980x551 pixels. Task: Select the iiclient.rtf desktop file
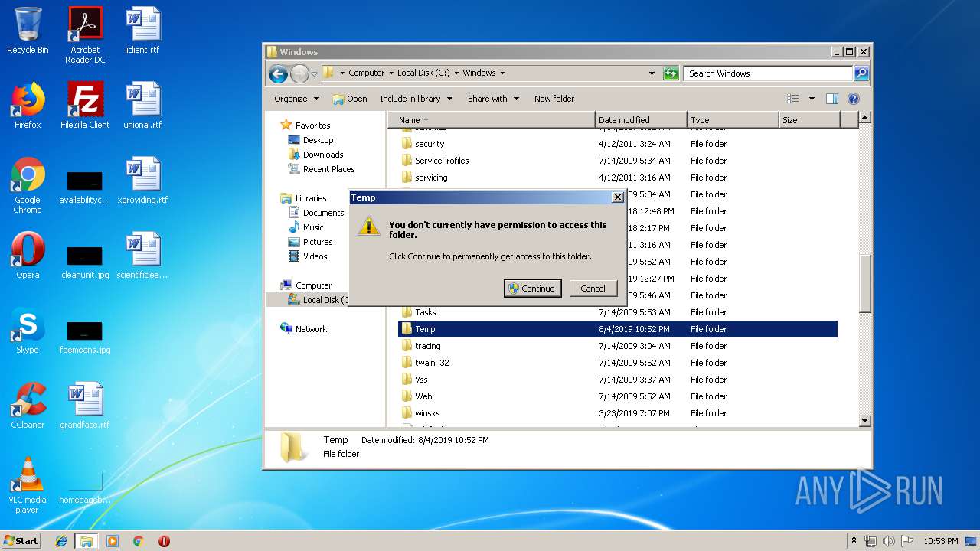[142, 31]
